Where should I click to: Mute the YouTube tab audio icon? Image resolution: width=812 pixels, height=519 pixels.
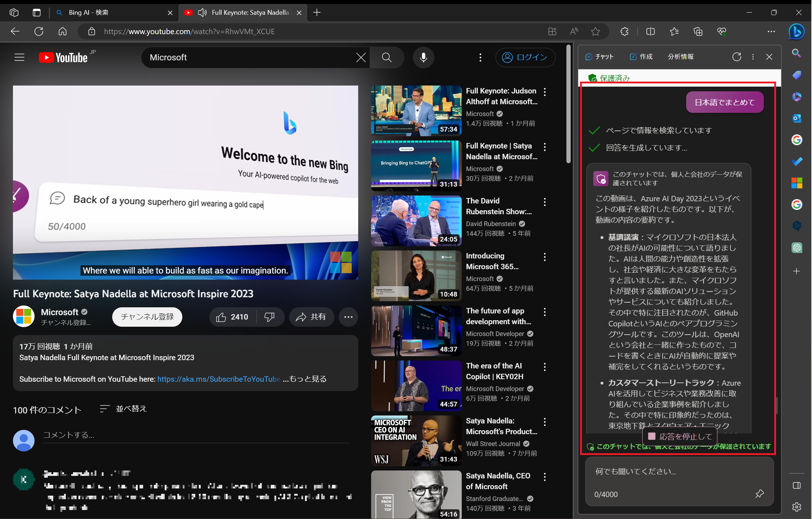pos(202,13)
